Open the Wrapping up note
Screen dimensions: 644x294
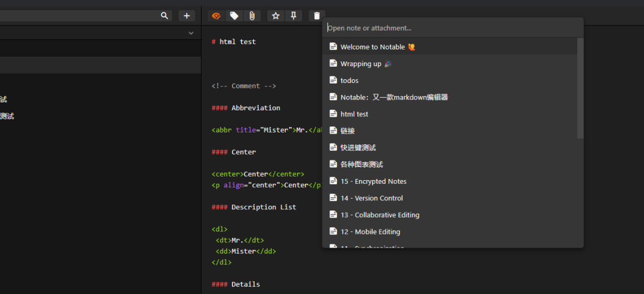pos(450,64)
